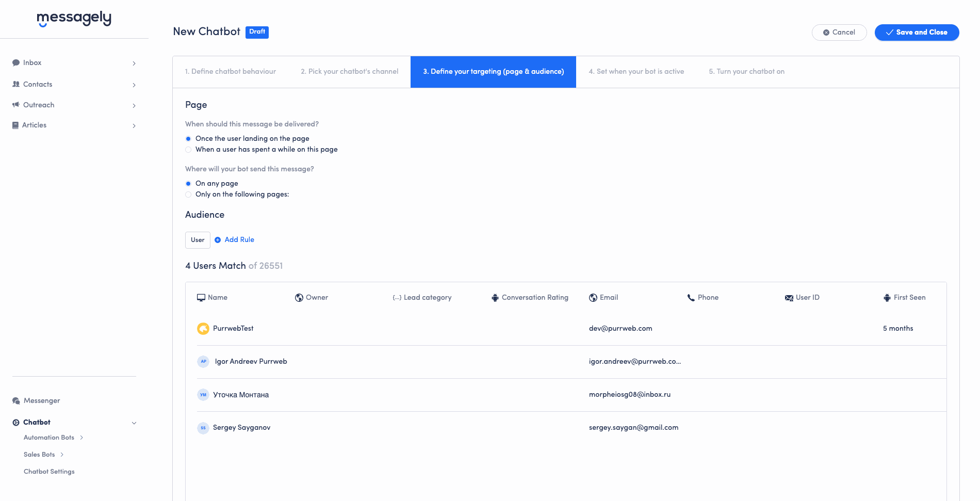This screenshot has width=980, height=501.
Task: Go to step 5 Turn your chatbot on
Action: tap(746, 72)
